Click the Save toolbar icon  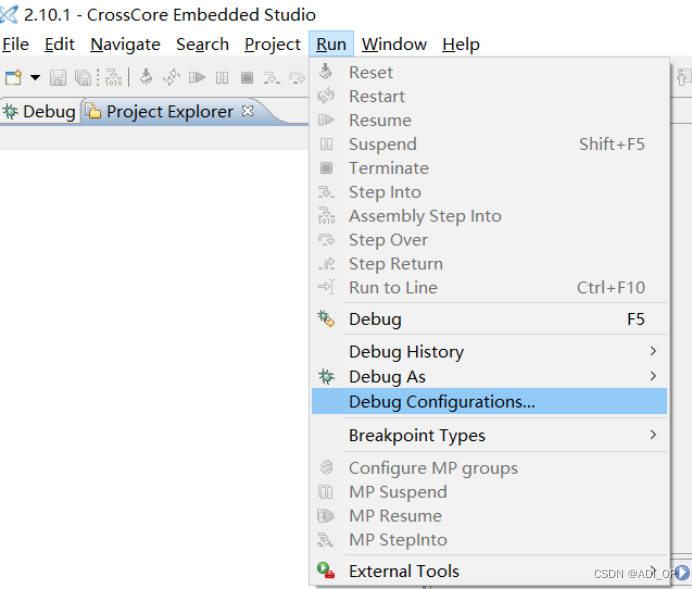pos(58,78)
